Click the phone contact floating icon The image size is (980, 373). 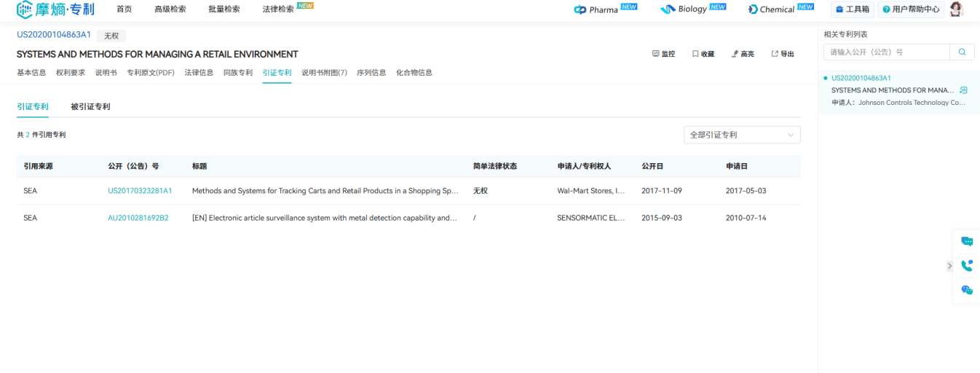967,266
